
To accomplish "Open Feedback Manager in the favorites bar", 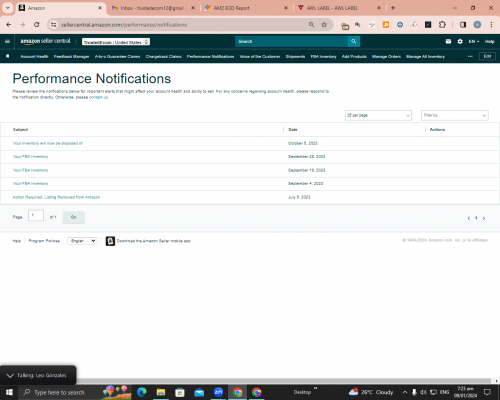I will (71, 56).
